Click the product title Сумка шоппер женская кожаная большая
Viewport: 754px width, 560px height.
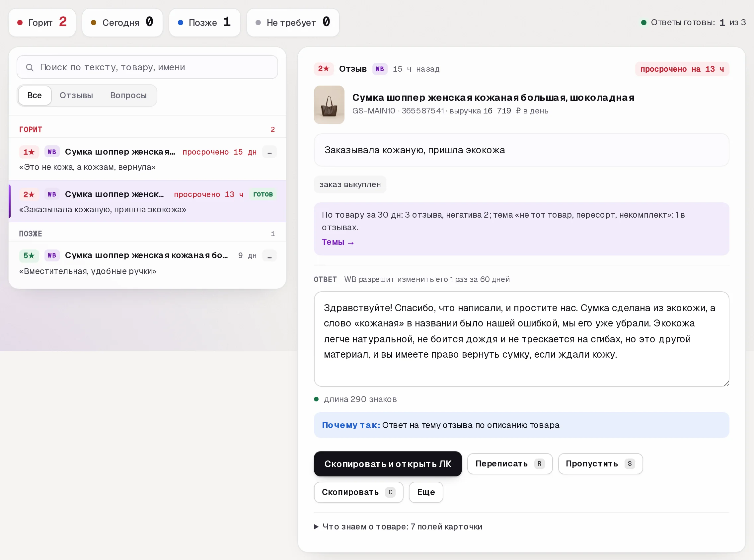pos(493,98)
